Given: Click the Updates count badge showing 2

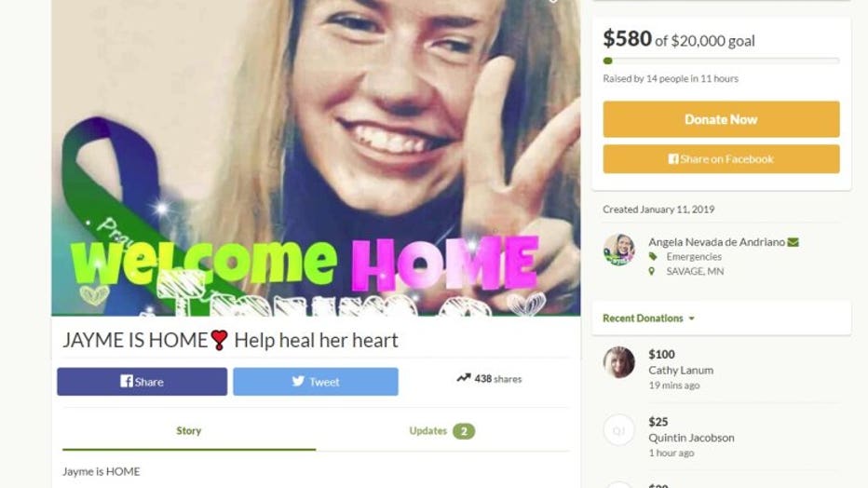Looking at the screenshot, I should click(464, 431).
